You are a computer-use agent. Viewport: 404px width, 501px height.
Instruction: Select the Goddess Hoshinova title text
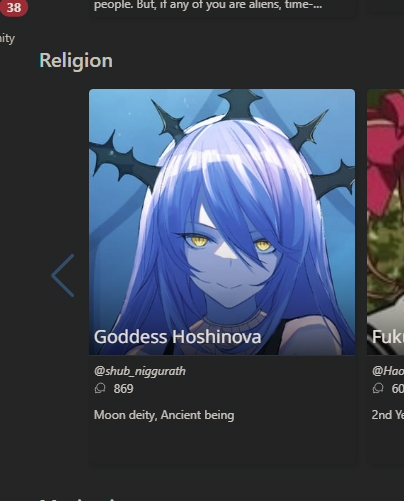click(x=177, y=337)
